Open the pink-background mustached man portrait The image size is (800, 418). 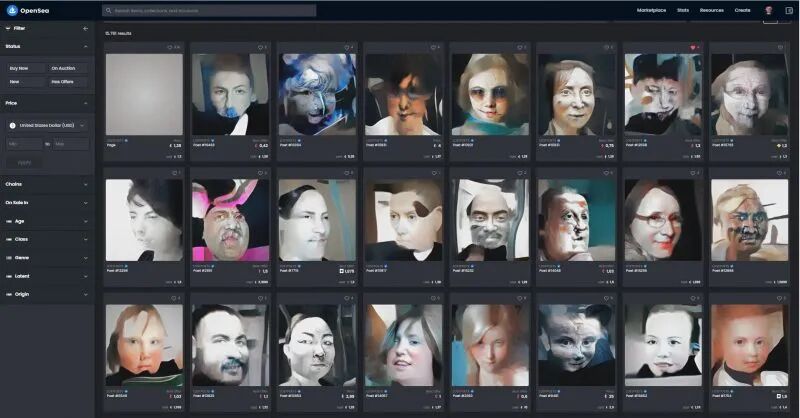point(231,220)
